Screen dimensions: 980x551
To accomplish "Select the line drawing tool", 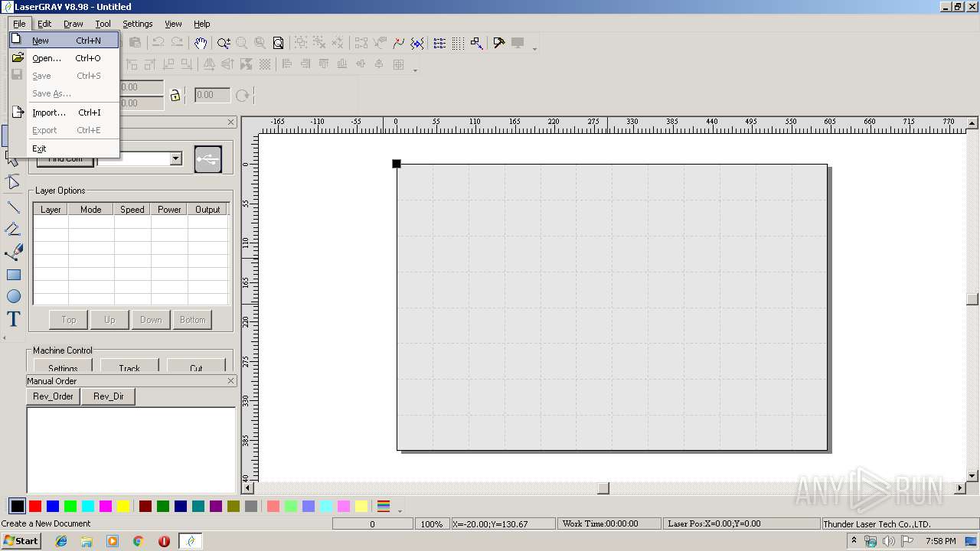I will click(x=13, y=207).
